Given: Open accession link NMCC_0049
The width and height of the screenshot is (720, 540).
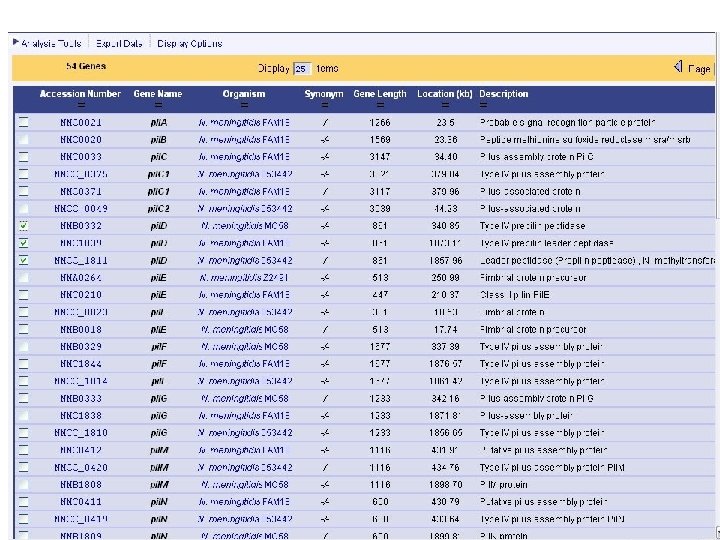Looking at the screenshot, I should [81, 209].
